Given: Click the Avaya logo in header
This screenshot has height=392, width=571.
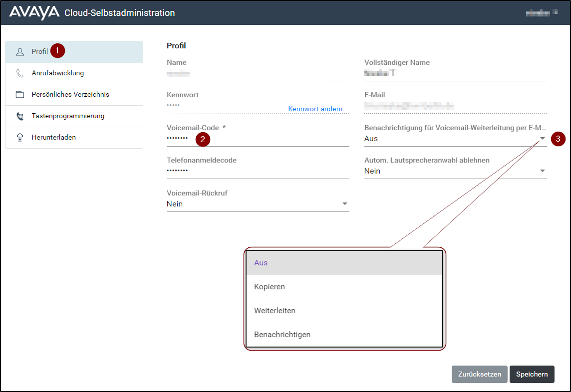Looking at the screenshot, I should (x=34, y=12).
